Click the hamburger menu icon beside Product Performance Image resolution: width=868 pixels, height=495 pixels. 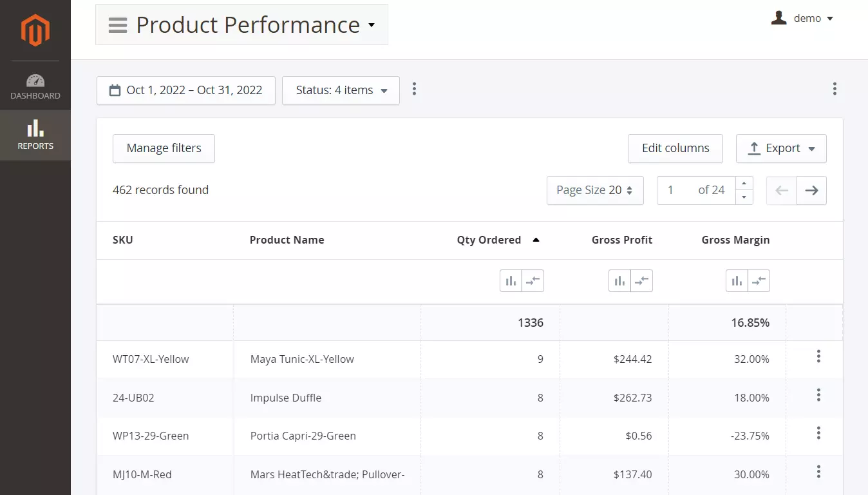(x=118, y=25)
